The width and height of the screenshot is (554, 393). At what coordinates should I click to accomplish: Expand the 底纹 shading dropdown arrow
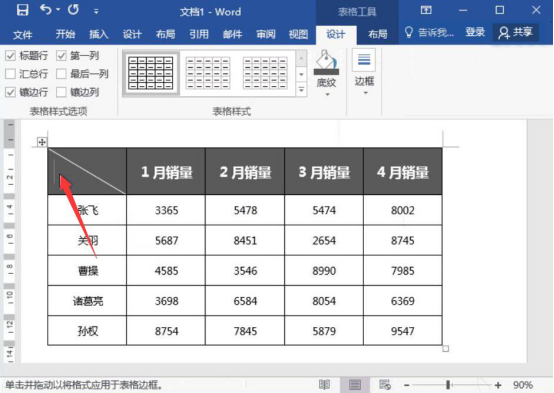click(x=327, y=94)
